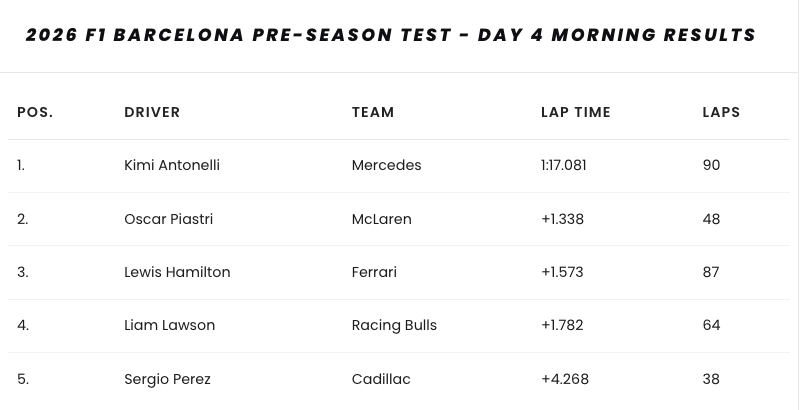The height and width of the screenshot is (410, 800).
Task: Click the LAP TIME column header
Action: (575, 112)
